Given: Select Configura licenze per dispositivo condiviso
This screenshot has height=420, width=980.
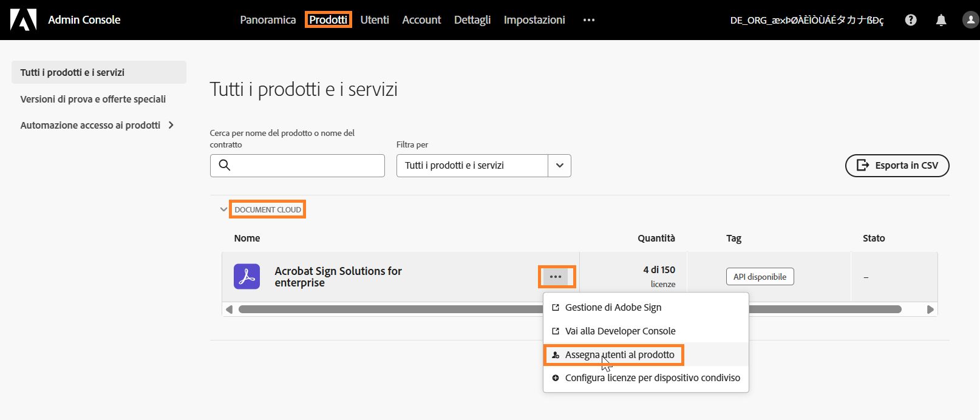Looking at the screenshot, I should click(646, 378).
